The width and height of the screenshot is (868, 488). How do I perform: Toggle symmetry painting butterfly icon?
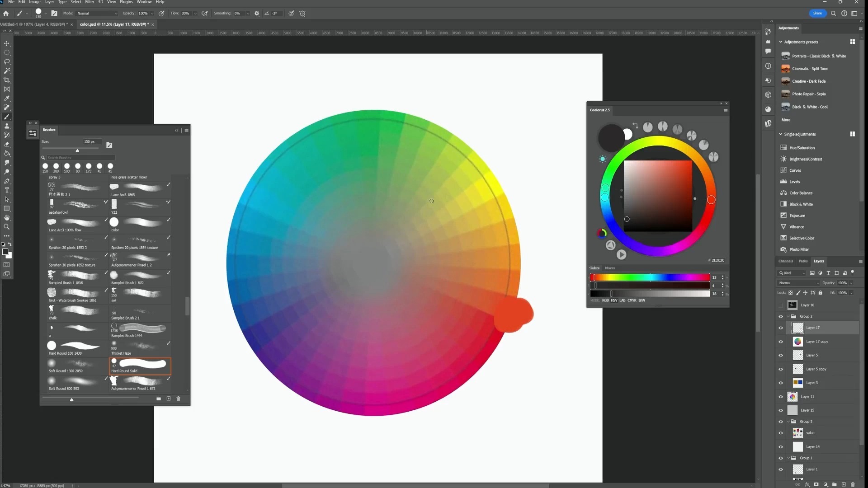click(302, 14)
